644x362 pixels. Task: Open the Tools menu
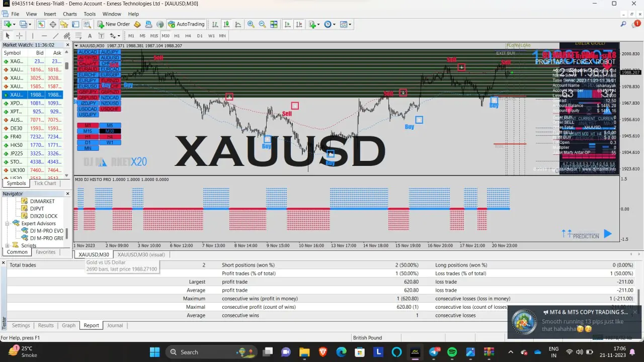pos(90,14)
